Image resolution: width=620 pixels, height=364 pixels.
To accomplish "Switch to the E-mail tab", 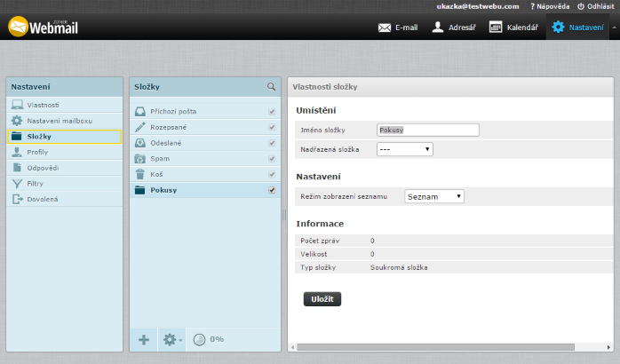I will [x=398, y=28].
